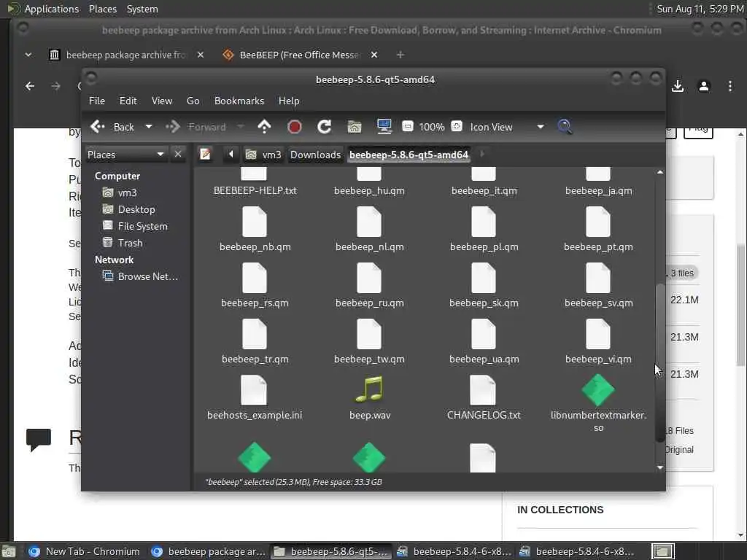Click the Back arrow in file manager toolbar
Viewport: 747px width, 560px height.
tap(98, 127)
